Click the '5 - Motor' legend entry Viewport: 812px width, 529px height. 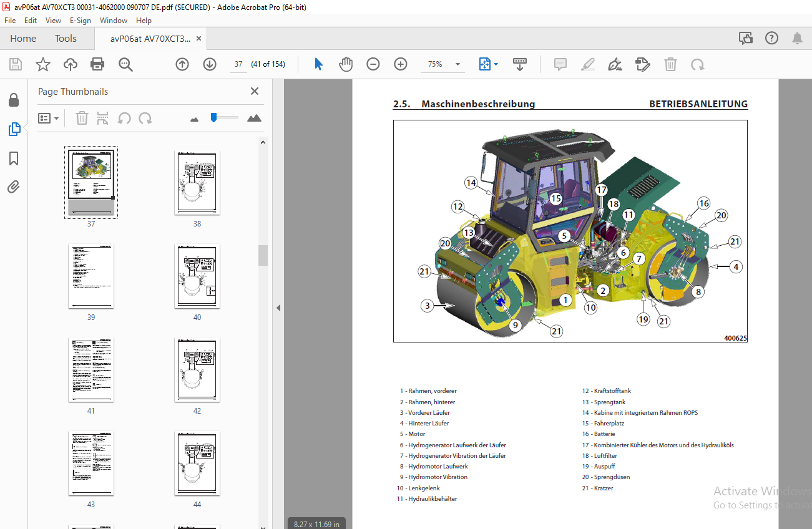413,434
